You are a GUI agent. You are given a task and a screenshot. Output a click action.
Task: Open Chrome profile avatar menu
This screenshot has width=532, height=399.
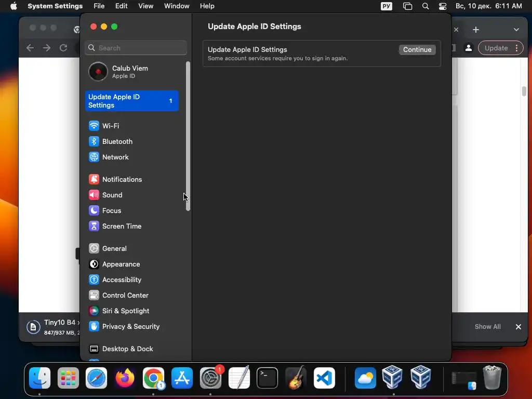coord(469,48)
